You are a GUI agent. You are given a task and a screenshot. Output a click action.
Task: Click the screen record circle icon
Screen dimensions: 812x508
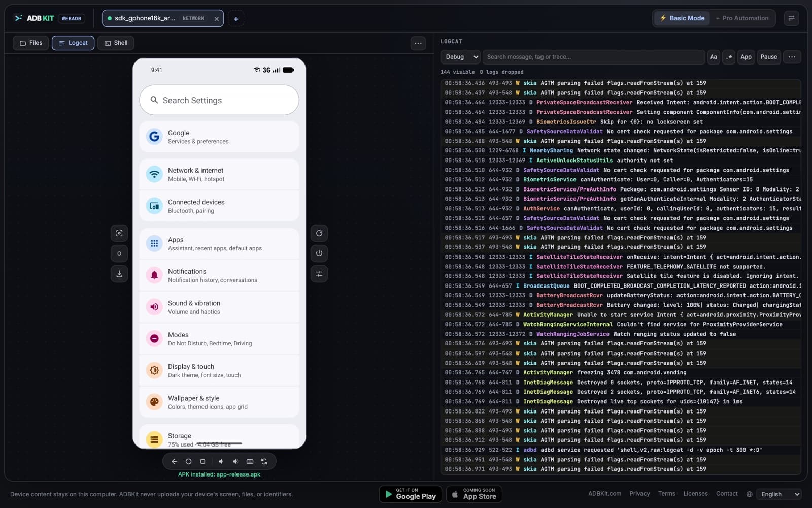tap(119, 253)
